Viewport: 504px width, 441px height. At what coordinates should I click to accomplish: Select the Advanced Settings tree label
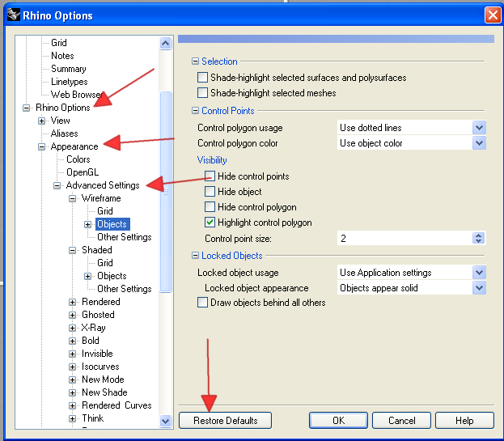103,185
